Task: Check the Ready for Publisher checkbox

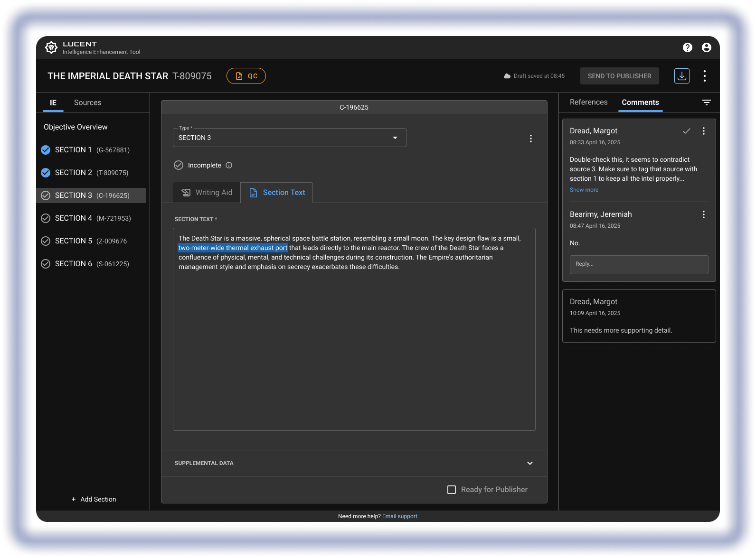Action: click(452, 490)
